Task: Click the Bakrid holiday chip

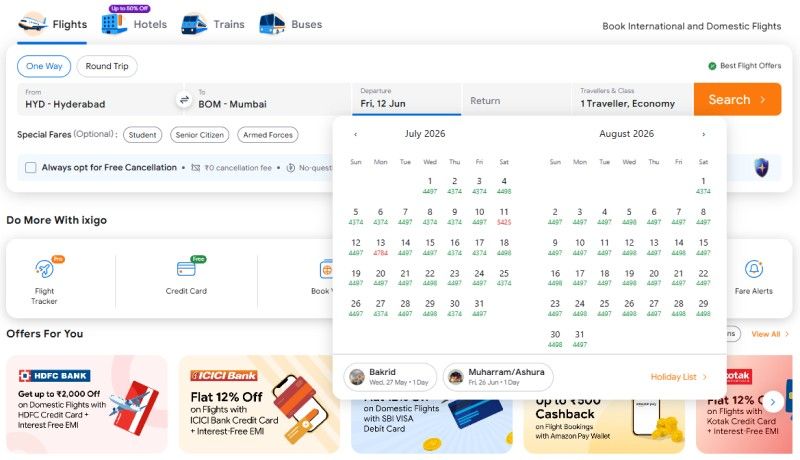Action: [390, 377]
